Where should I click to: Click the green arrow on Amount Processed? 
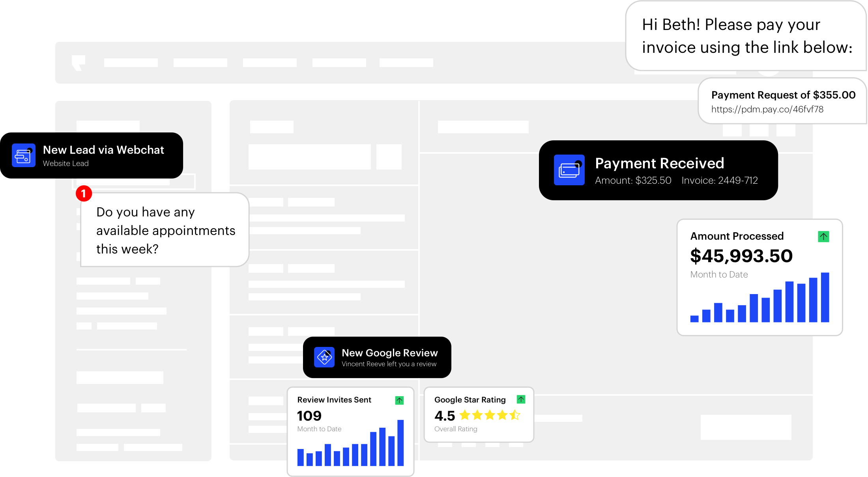pyautogui.click(x=823, y=237)
